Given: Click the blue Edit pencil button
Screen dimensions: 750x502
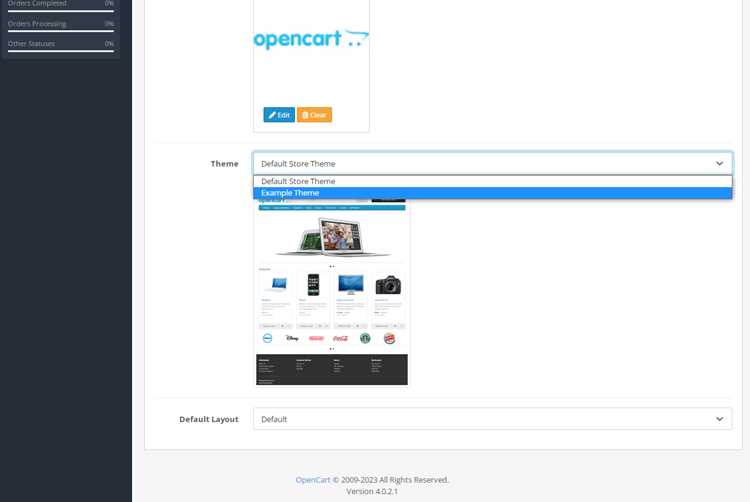Looking at the screenshot, I should [x=279, y=115].
